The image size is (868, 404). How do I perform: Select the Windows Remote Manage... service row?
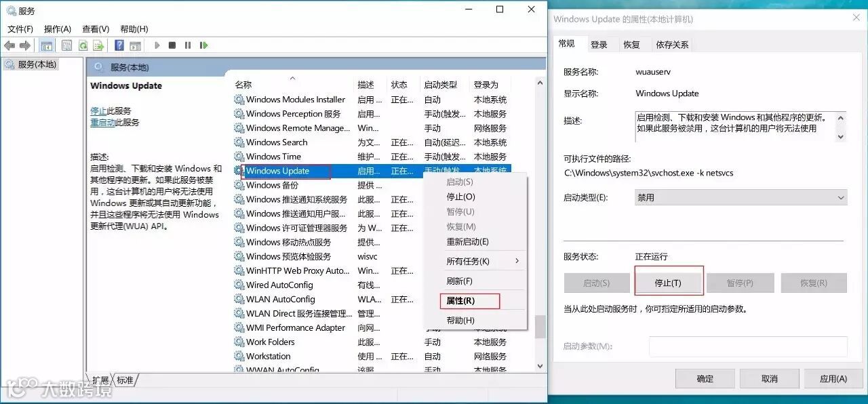372,128
